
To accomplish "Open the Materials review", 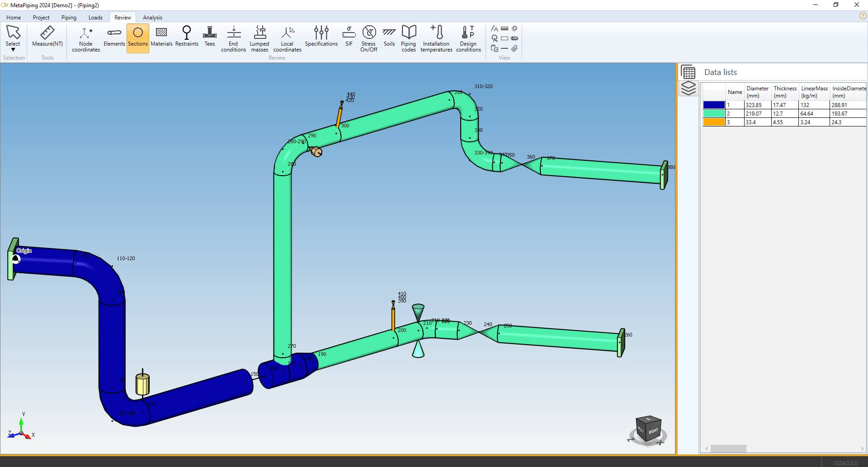I will click(161, 36).
